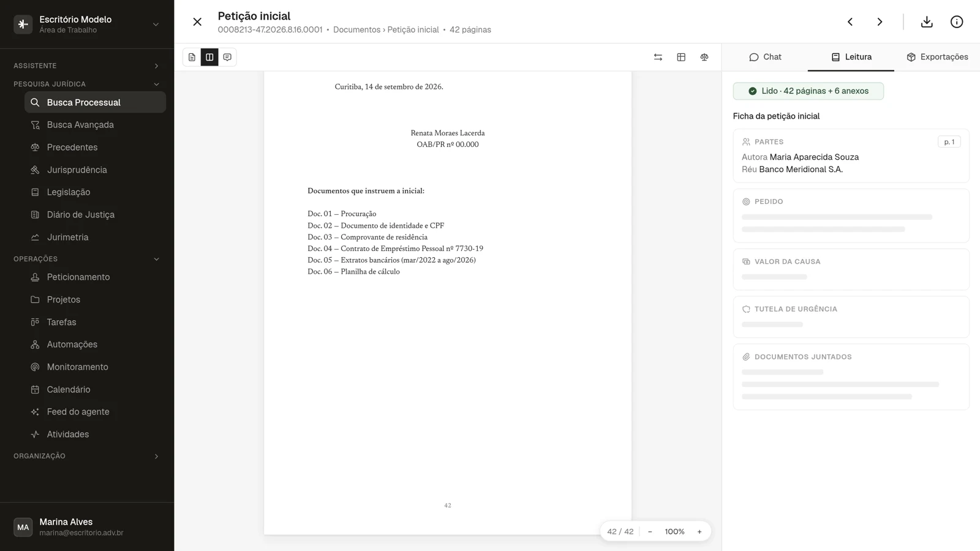Switch to single page document view
Image resolution: width=980 pixels, height=551 pixels.
(192, 57)
